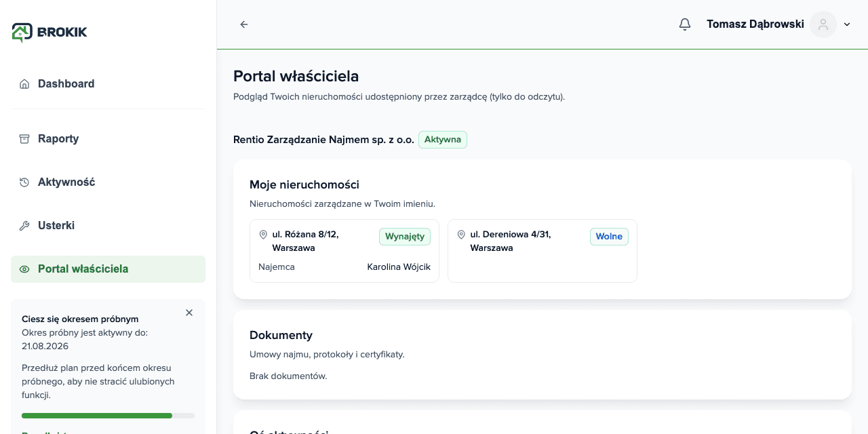Go back using the arrow icon
868x434 pixels.
[x=244, y=24]
